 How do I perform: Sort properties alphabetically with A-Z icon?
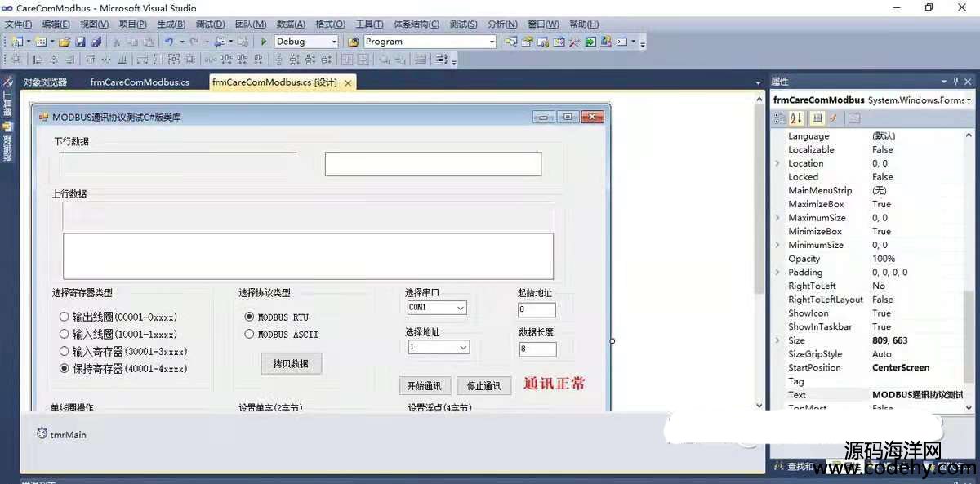click(x=797, y=118)
